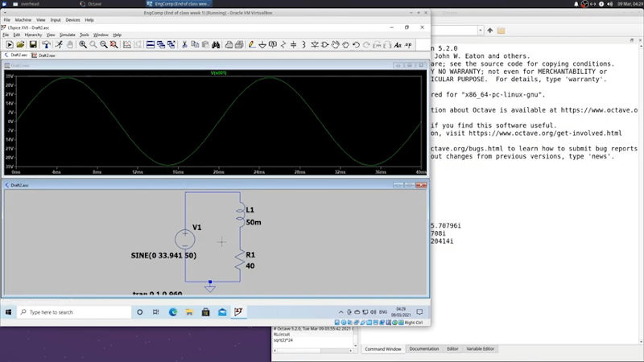The width and height of the screenshot is (644, 362).
Task: Click the SINE(0 33.941 50) source text
Action: [163, 255]
